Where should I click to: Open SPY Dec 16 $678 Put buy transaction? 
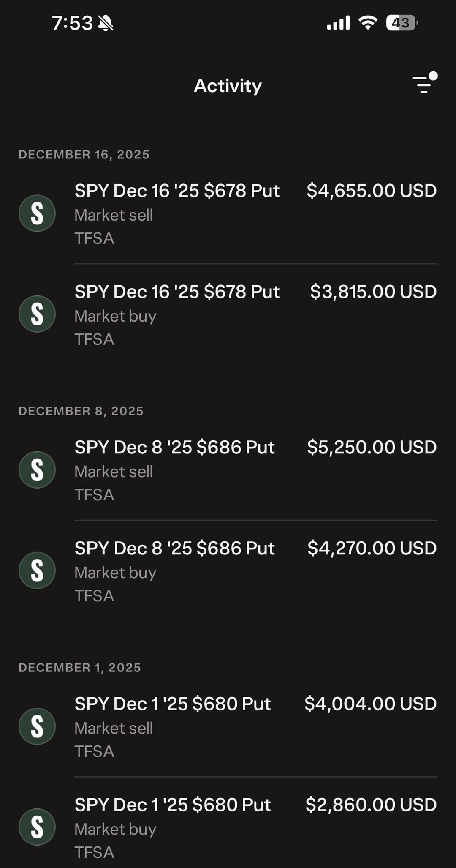(x=177, y=292)
